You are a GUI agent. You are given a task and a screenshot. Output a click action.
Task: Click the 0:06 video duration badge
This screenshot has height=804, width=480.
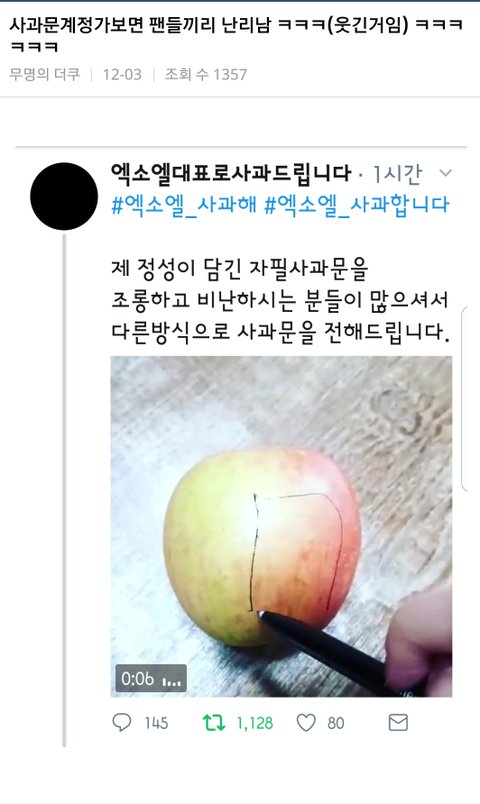151,678
